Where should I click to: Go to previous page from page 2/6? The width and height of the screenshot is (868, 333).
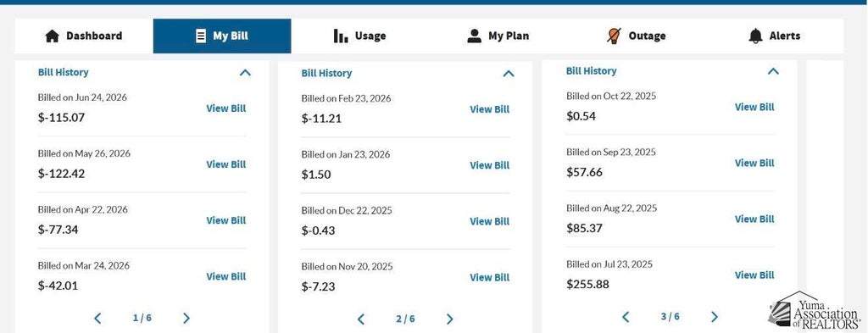[x=361, y=319]
